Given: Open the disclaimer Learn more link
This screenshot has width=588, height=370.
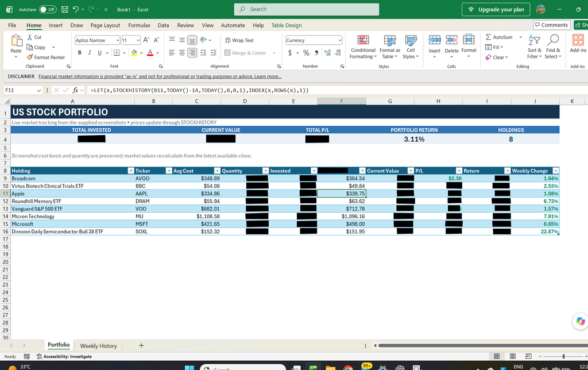Looking at the screenshot, I should click(268, 76).
